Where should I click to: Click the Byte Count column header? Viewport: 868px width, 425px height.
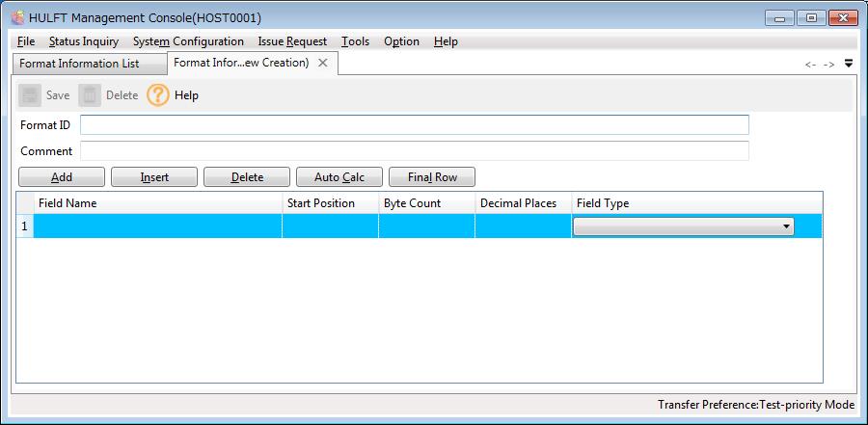tap(427, 203)
